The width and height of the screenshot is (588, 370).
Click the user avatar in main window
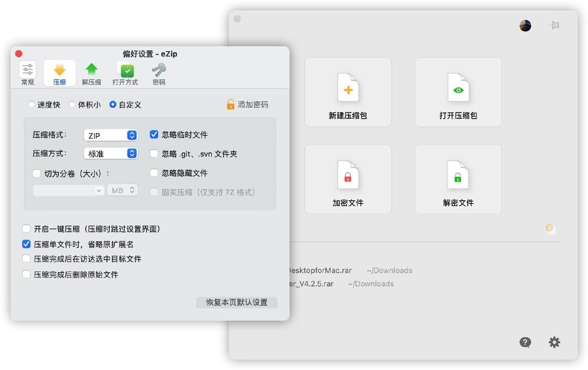(526, 26)
